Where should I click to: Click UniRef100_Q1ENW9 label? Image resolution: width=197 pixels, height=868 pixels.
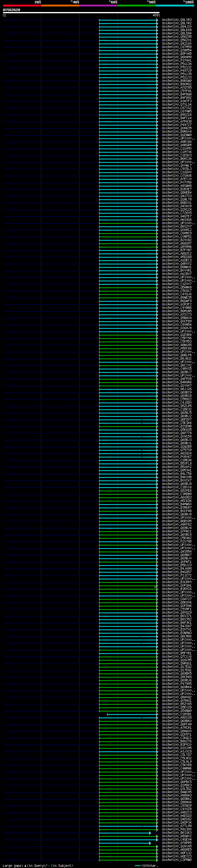click(x=176, y=135)
